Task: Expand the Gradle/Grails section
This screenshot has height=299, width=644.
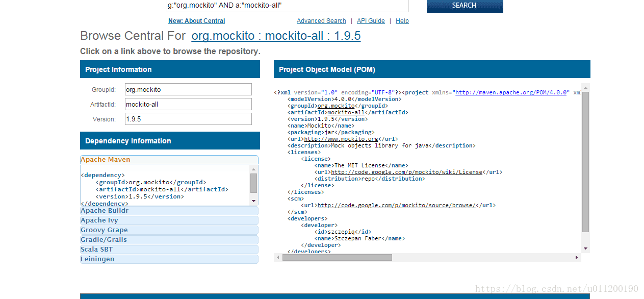Action: coord(169,240)
